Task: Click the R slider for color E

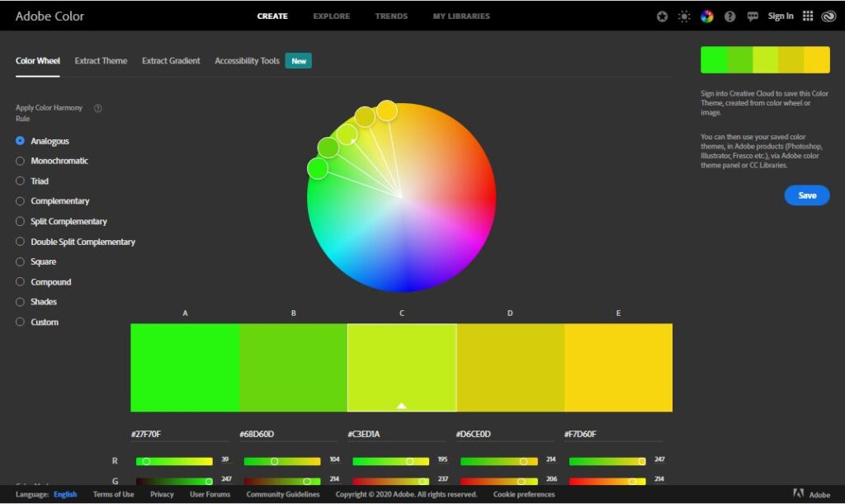Action: 607,461
